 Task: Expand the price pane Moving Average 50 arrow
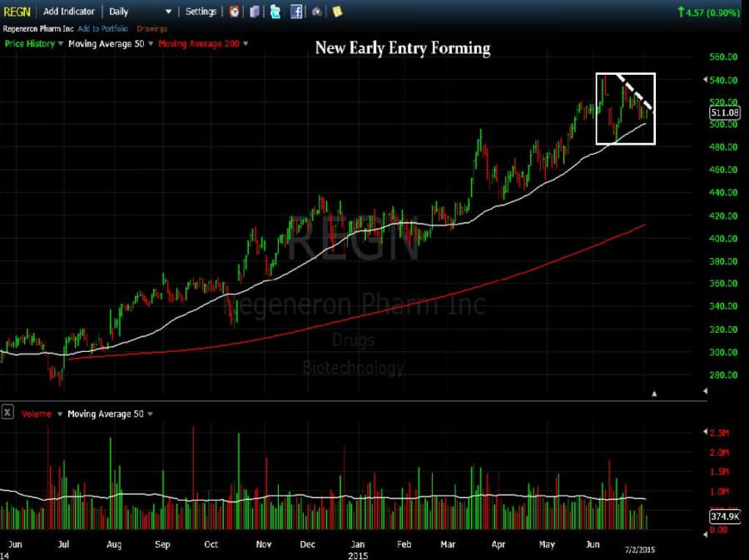coord(151,43)
